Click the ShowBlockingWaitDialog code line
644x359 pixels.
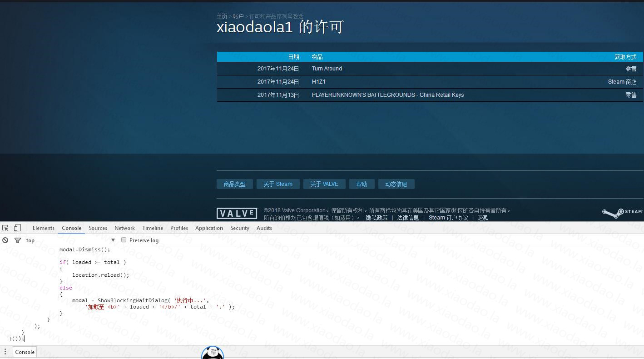(x=140, y=300)
